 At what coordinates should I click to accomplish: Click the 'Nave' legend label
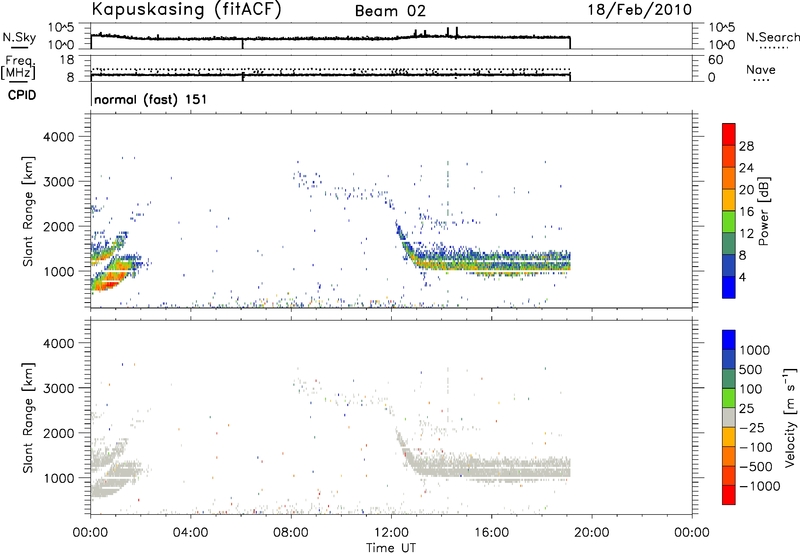pos(760,70)
